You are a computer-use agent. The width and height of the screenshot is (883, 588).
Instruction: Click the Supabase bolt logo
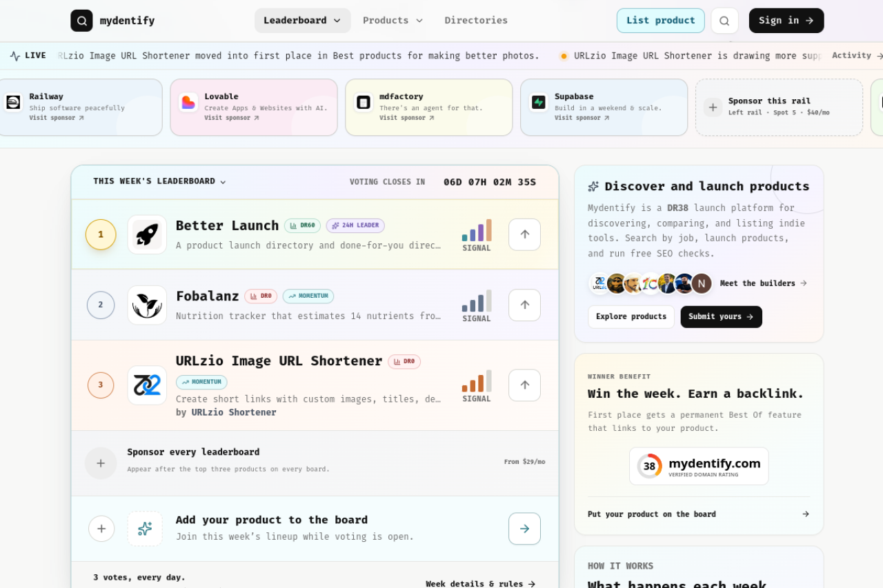tap(539, 103)
